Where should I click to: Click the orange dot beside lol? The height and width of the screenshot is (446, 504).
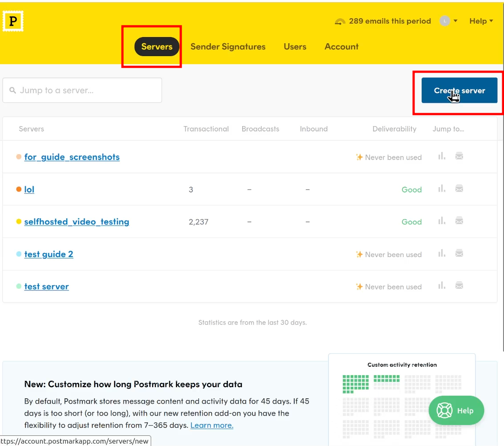[x=19, y=189]
